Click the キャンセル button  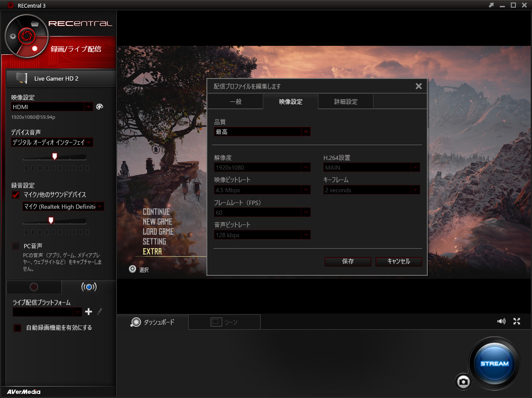point(399,261)
